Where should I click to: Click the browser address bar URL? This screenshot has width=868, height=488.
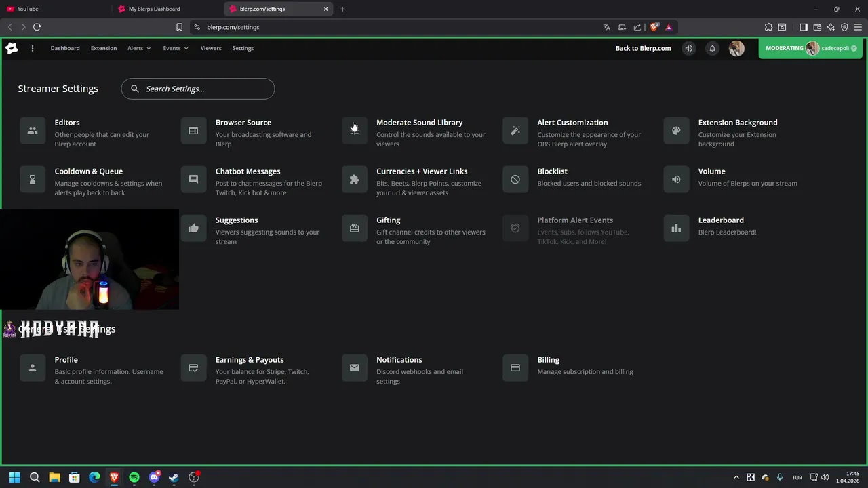coord(233,27)
